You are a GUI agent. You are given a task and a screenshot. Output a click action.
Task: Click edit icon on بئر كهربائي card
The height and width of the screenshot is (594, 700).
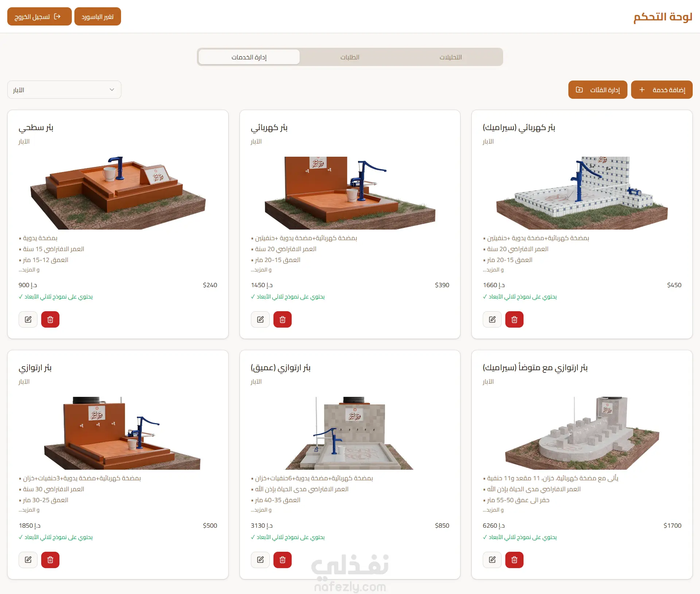[260, 320]
